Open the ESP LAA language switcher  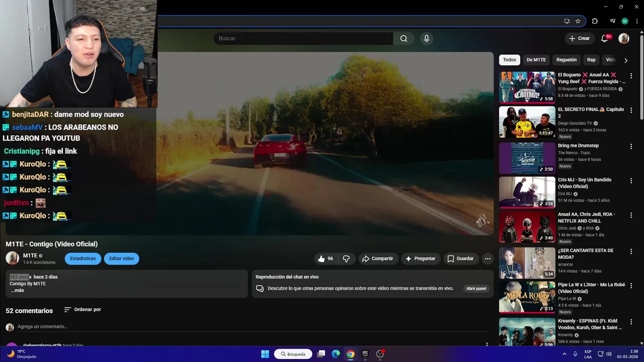click(588, 354)
